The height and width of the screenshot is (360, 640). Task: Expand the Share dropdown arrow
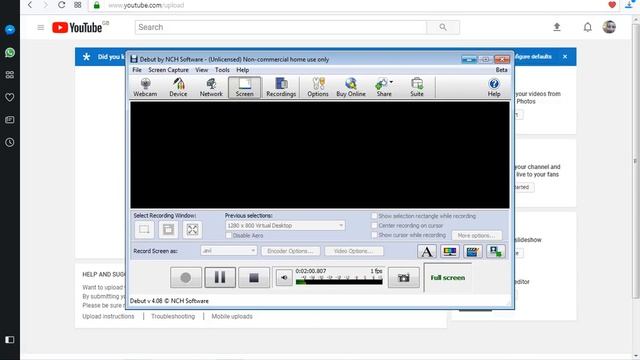pyautogui.click(x=391, y=82)
